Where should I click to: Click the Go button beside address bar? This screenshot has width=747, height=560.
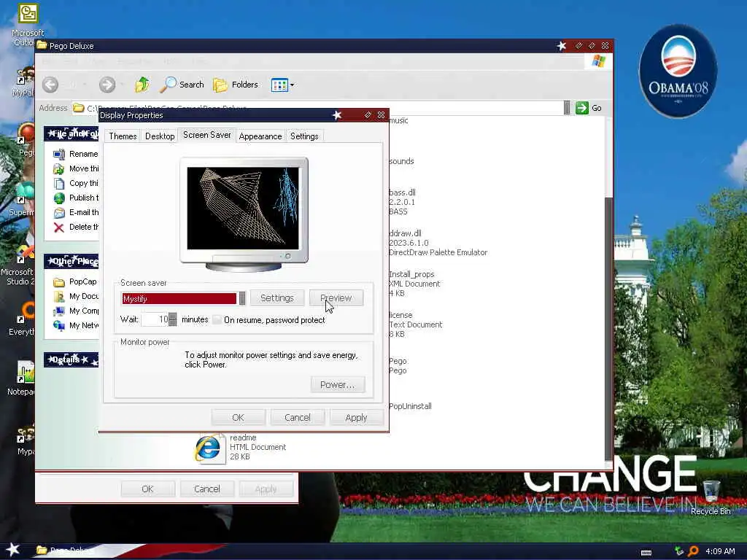tap(589, 108)
